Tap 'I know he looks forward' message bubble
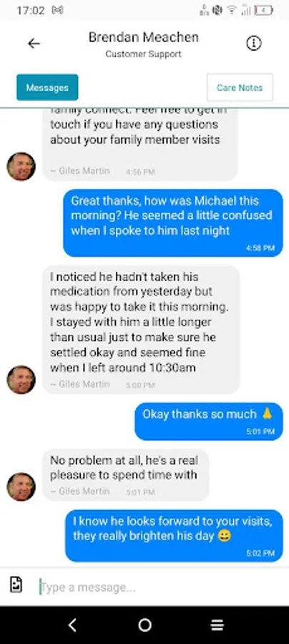 pyautogui.click(x=174, y=535)
